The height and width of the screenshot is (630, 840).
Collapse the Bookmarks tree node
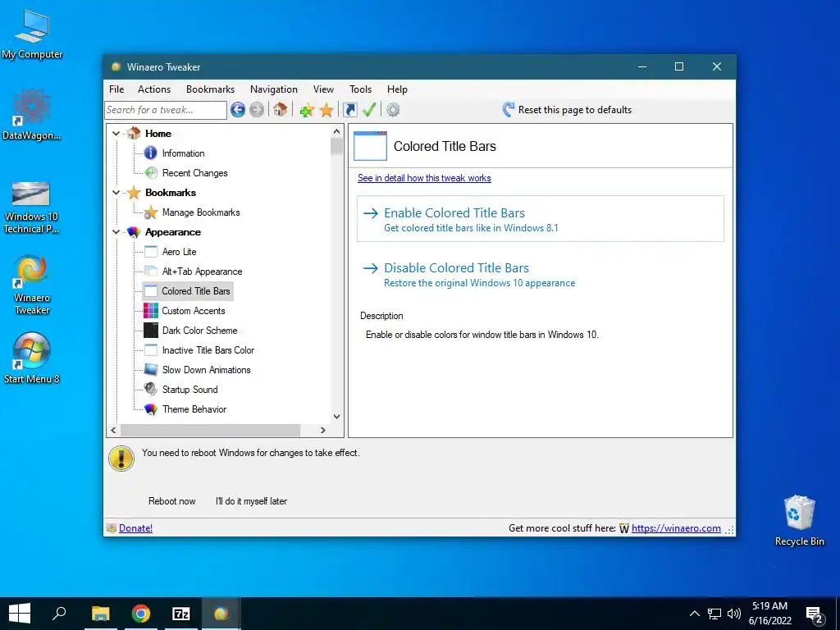pyautogui.click(x=116, y=192)
